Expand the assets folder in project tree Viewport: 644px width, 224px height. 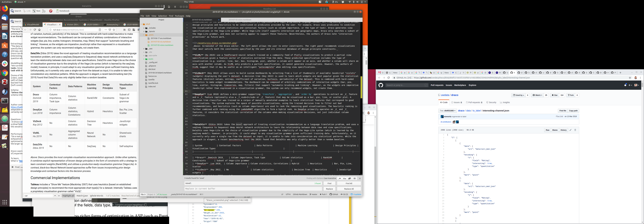point(151,59)
